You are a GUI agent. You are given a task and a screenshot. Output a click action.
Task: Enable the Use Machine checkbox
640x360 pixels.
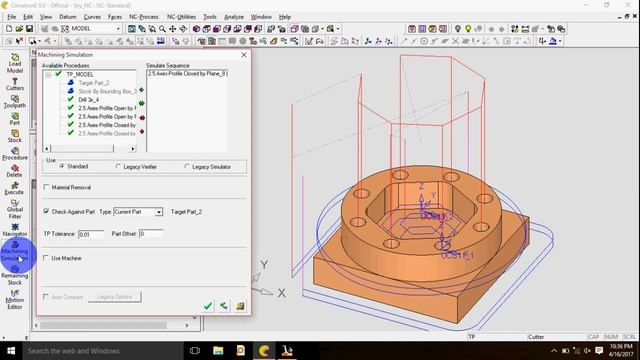coord(46,258)
